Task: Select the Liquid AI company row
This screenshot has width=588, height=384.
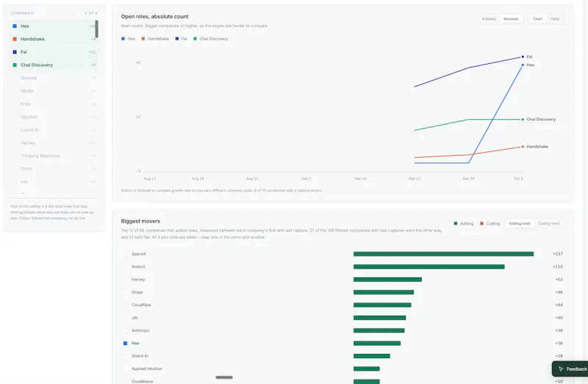Action: pos(54,130)
